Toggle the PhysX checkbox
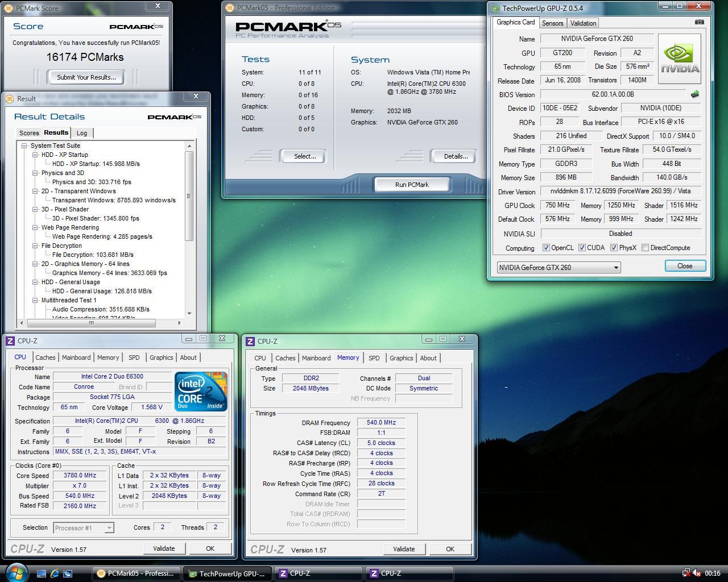This screenshot has width=728, height=582. pyautogui.click(x=614, y=248)
